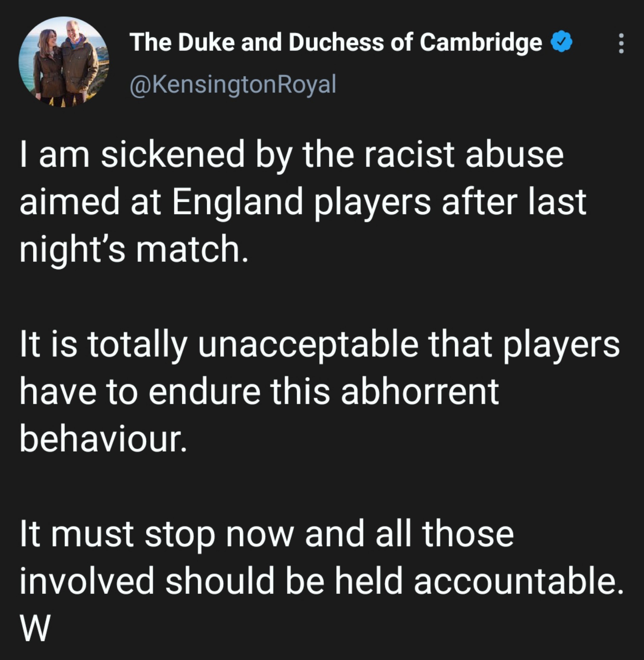Open the three-dot more options menu
Image resolution: width=644 pixels, height=660 pixels.
pos(621,43)
